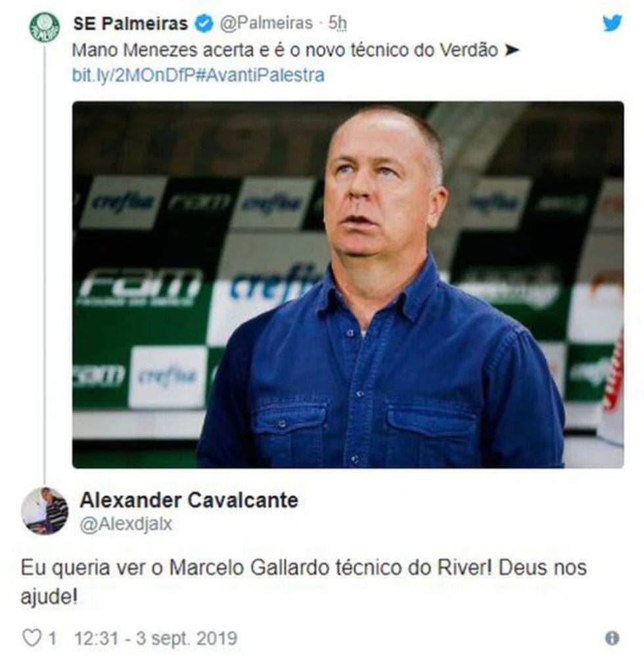The width and height of the screenshot is (644, 655).
Task: Click the reply text about Marcelo Gallardo
Action: tap(304, 581)
